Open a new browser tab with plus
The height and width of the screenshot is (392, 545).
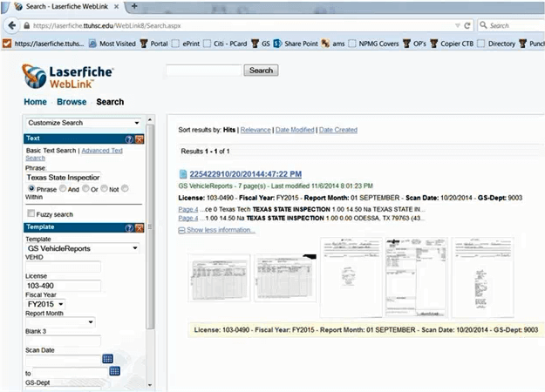134,6
